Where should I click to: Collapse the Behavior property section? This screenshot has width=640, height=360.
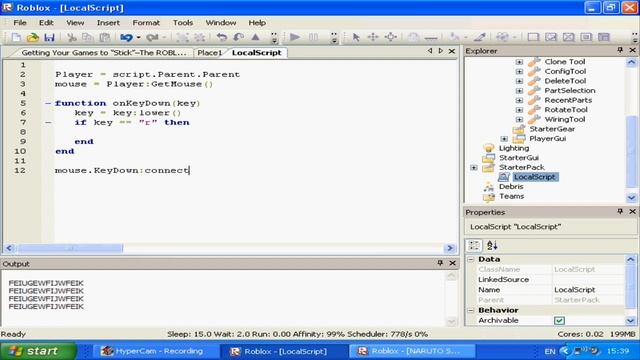coord(471,310)
